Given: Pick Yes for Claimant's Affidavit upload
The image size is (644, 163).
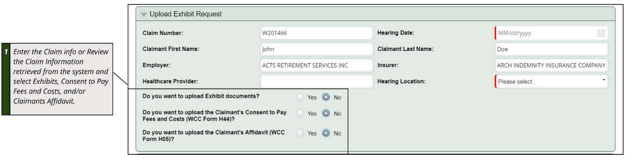Looking at the screenshot, I should click(300, 133).
